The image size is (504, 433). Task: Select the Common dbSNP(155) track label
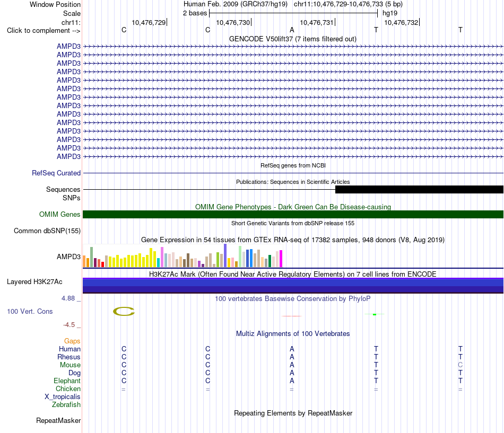pyautogui.click(x=47, y=231)
